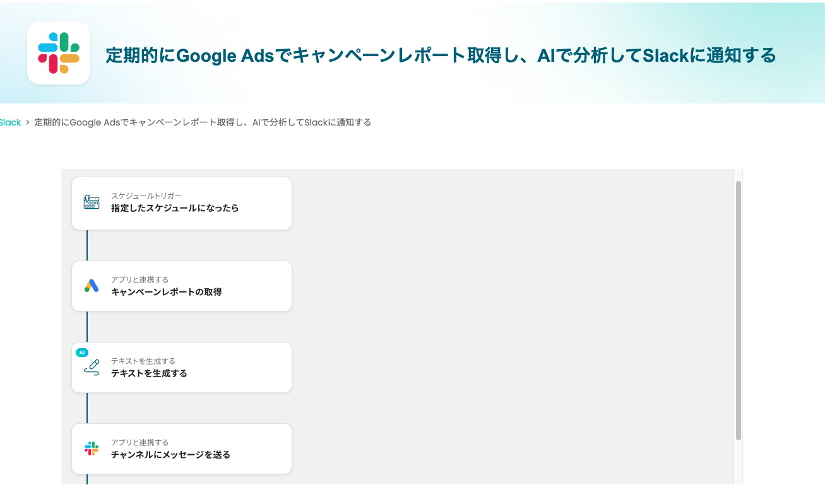Screen dimensions: 825x504
Task: Click アプリと連携する label above キャンペーンレポートの取得
Action: (x=139, y=279)
